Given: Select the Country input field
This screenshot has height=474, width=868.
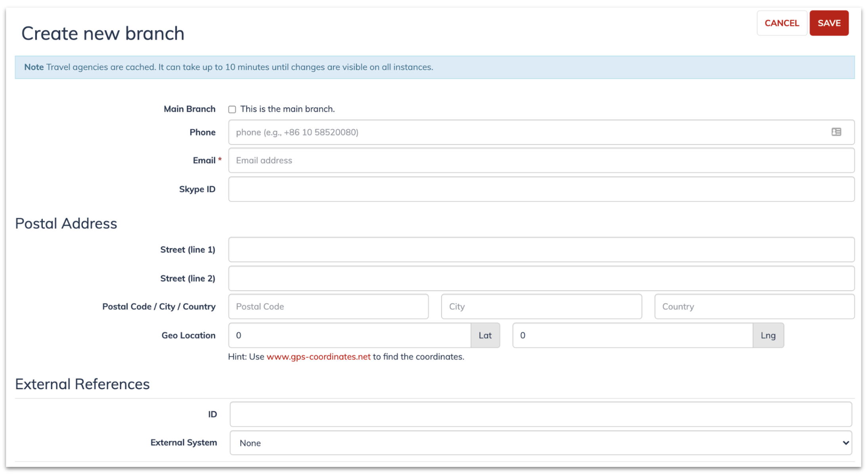Looking at the screenshot, I should [754, 306].
